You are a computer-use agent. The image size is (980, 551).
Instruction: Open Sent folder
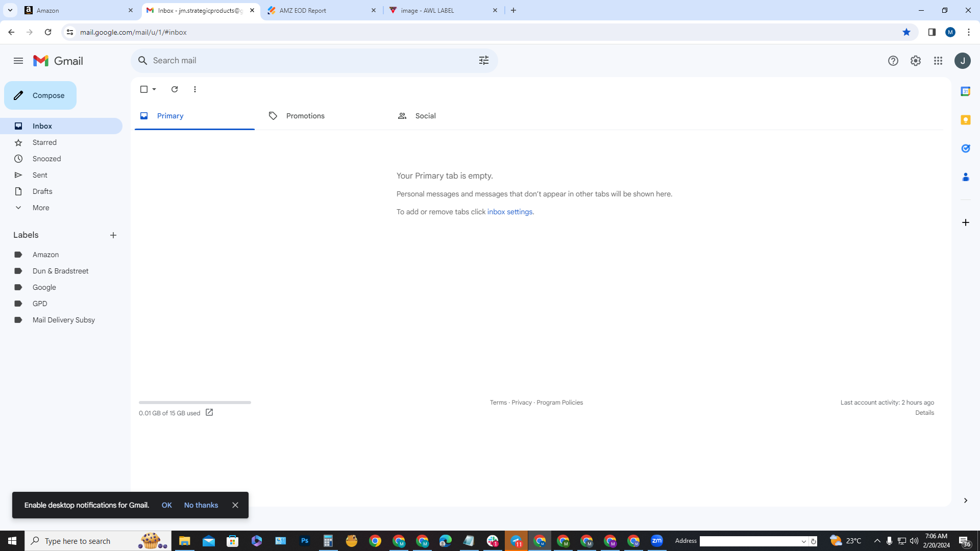click(x=61, y=175)
